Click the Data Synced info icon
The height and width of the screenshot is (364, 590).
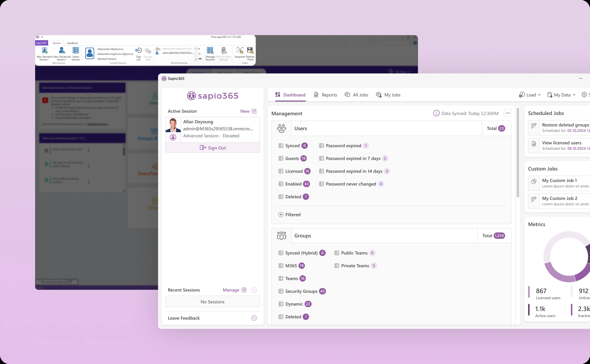coord(436,113)
